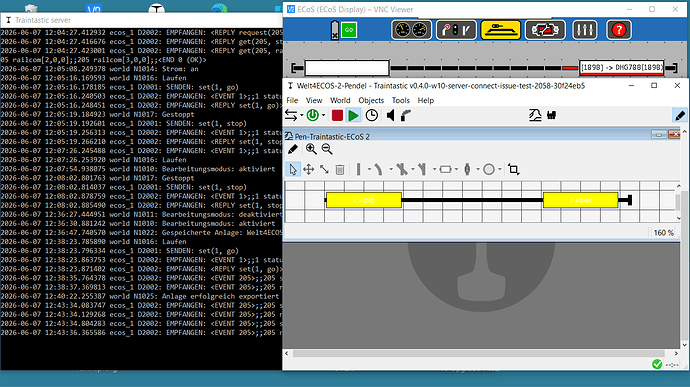Click the main window horizontal scrollbar
This screenshot has height=387, width=690.
click(x=478, y=353)
